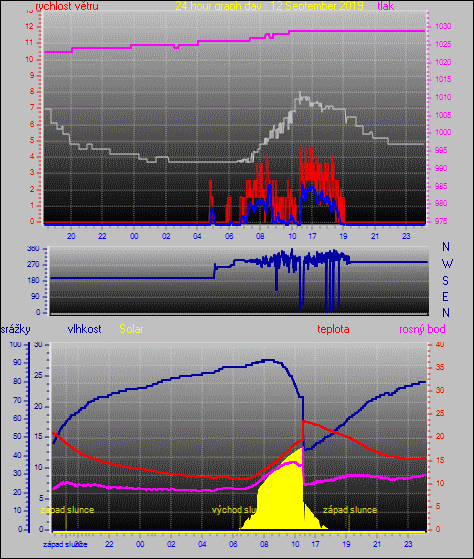Viewport: 474px width, 559px height.
Task: Click the 'tlak' pressure label
Action: (386, 6)
